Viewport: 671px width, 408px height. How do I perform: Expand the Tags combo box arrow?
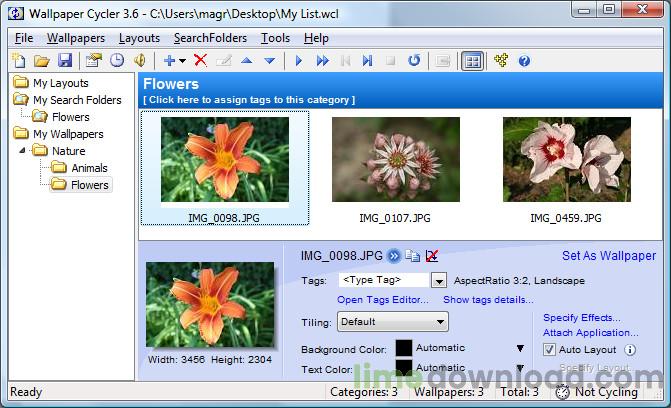tap(438, 281)
